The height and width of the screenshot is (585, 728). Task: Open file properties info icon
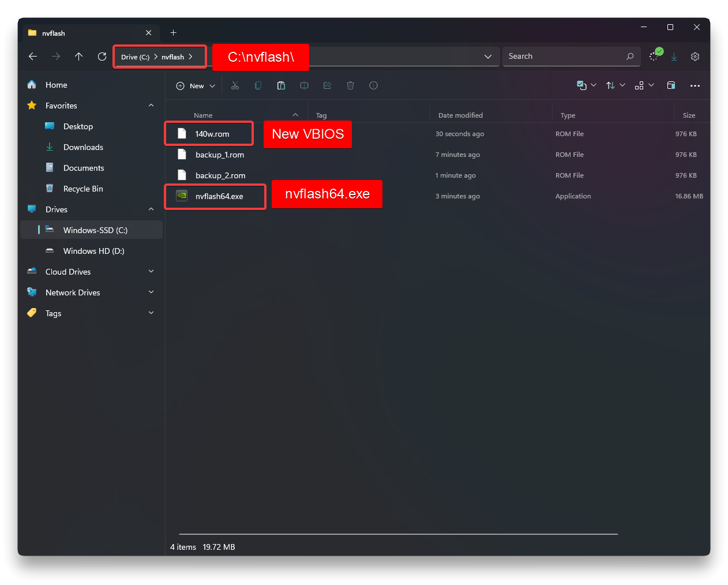pos(373,85)
